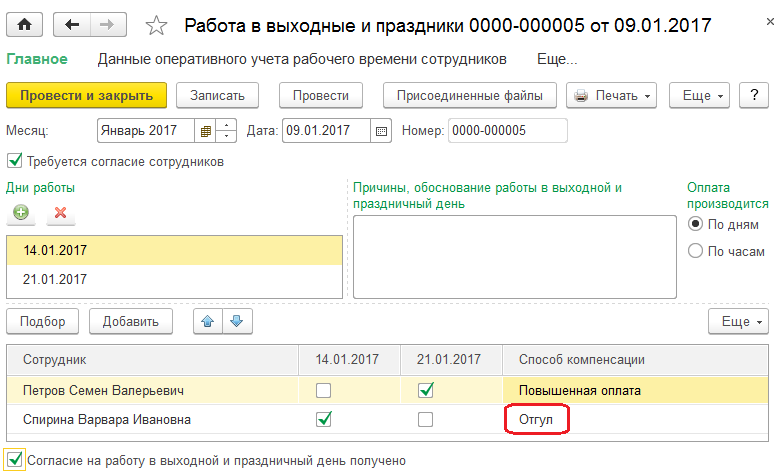This screenshot has width=780, height=472.
Task: Delete selected work day (red X)
Action: point(61,213)
